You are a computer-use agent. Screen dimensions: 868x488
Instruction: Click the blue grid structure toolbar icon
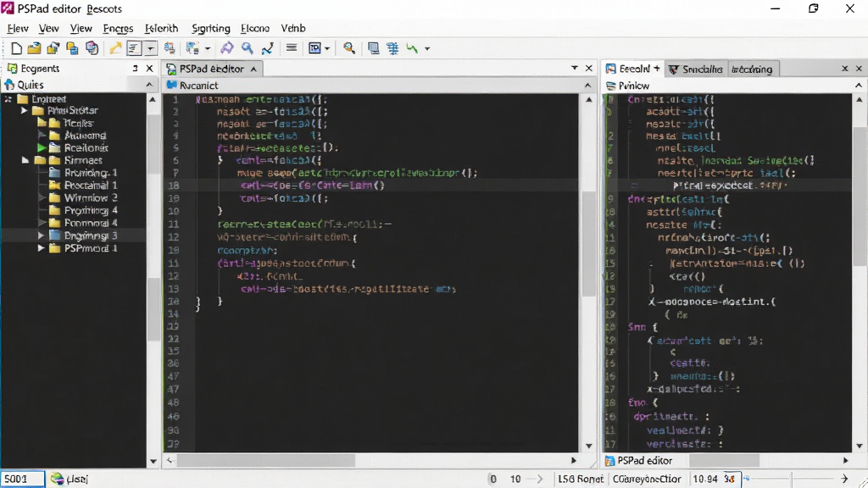click(x=392, y=48)
